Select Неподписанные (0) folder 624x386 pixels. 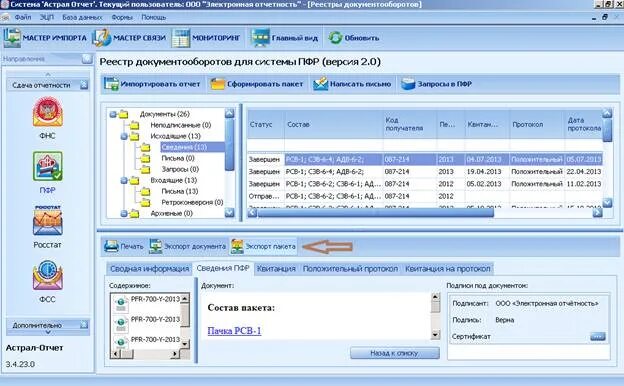coord(180,125)
